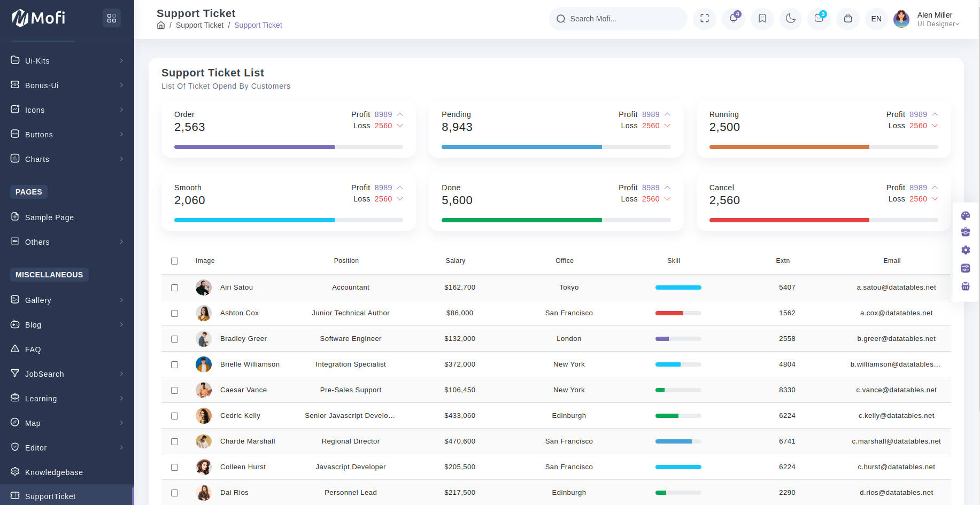Click the home icon in breadcrumb

tap(160, 25)
